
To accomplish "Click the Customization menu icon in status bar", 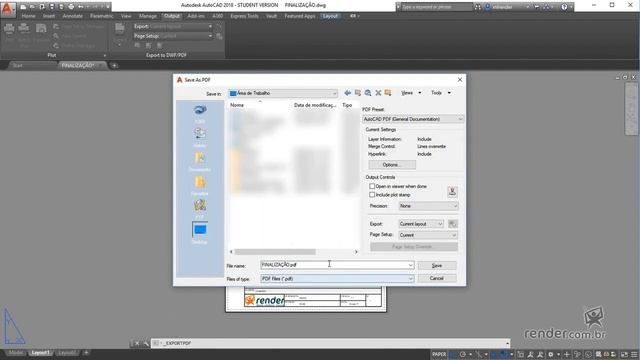I will (634, 354).
